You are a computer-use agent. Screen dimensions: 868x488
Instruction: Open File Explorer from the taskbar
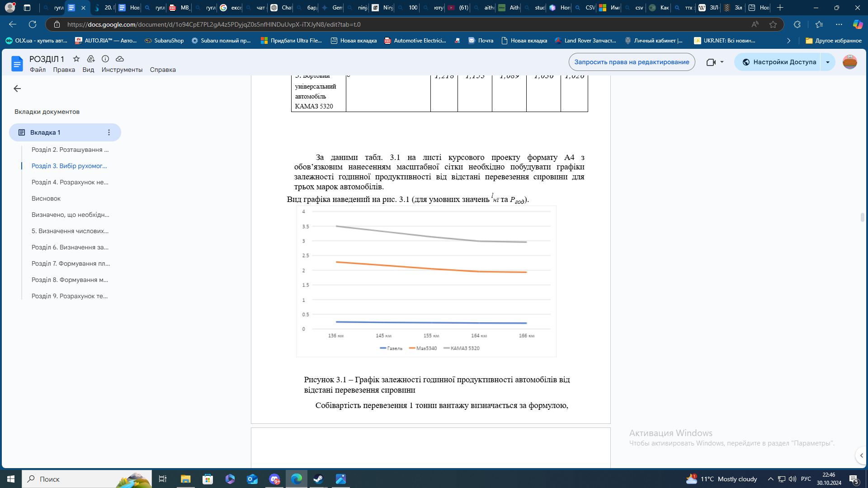(185, 479)
